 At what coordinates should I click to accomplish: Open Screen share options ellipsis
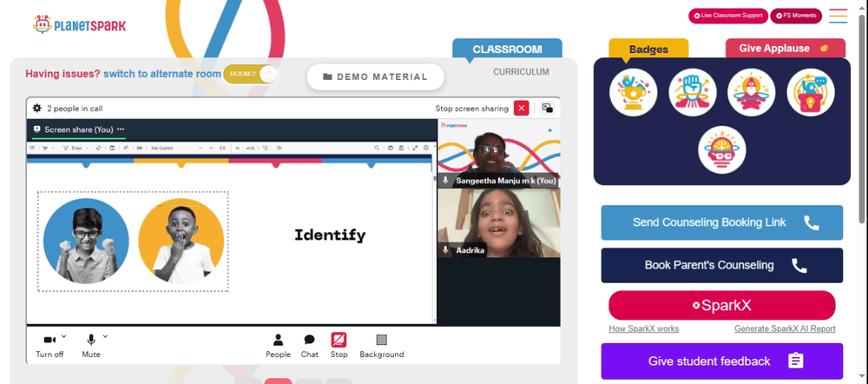(x=121, y=129)
